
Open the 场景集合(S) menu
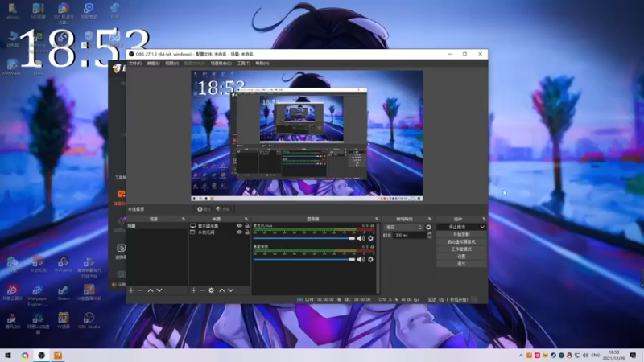pos(221,64)
